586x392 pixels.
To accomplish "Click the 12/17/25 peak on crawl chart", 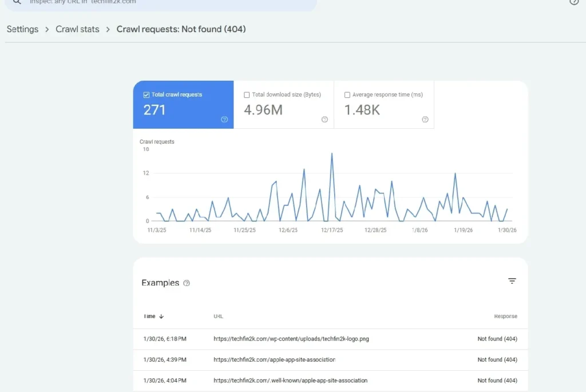I will click(x=331, y=153).
